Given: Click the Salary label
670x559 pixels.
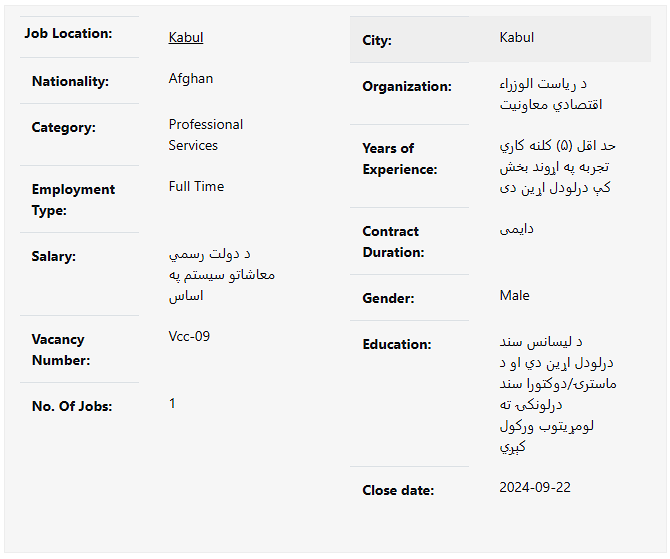Looking at the screenshot, I should coord(54,257).
